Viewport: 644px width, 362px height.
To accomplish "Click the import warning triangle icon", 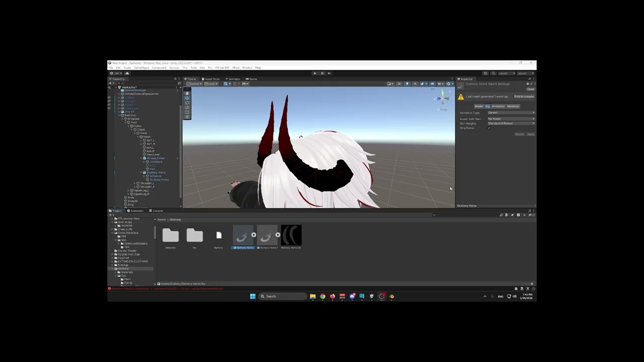I will tap(461, 97).
